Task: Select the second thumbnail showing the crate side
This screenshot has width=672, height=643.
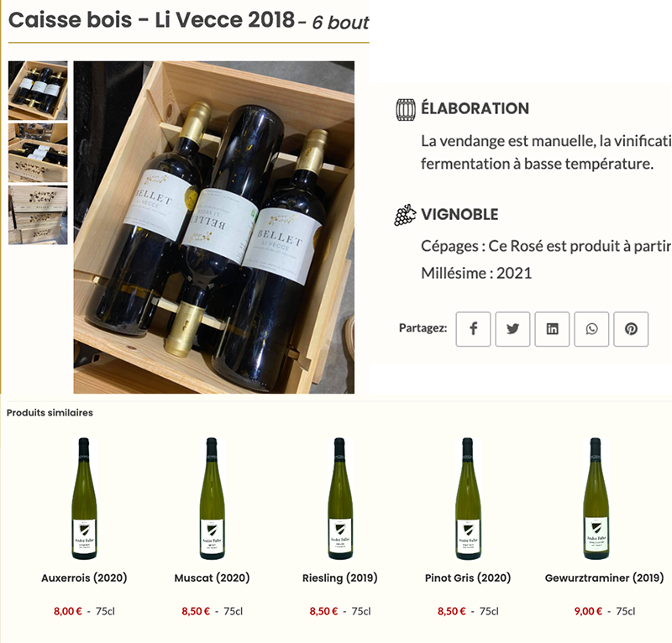Action: point(38,153)
